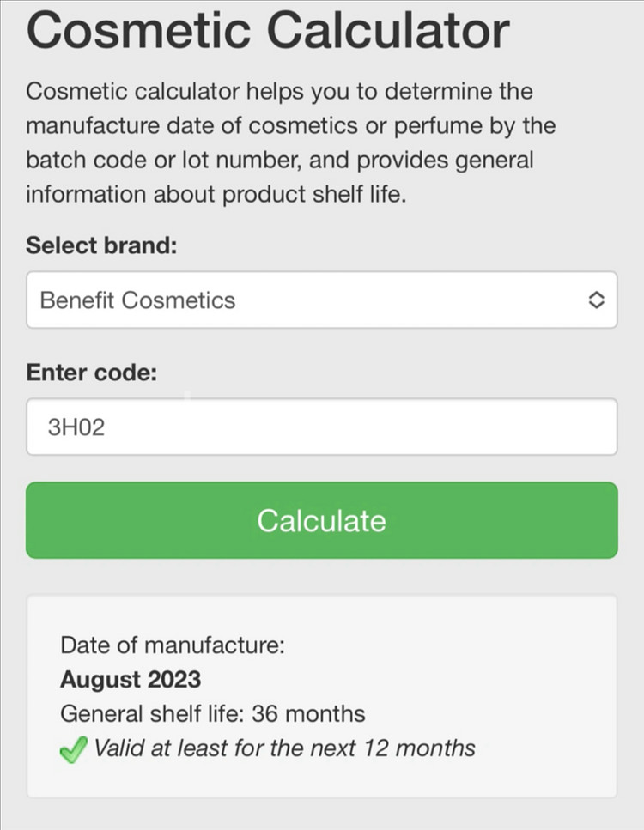
Task: Click 'Valid at least for the next 12 months'
Action: (284, 748)
